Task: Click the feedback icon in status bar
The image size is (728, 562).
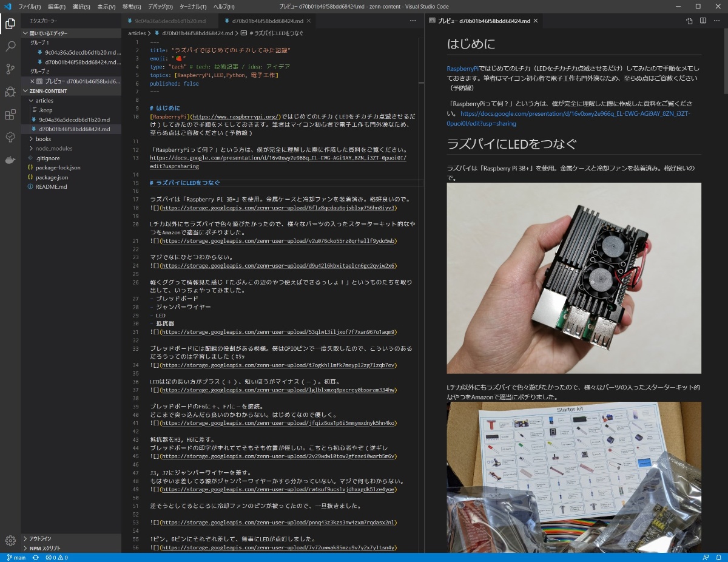Action: click(705, 557)
